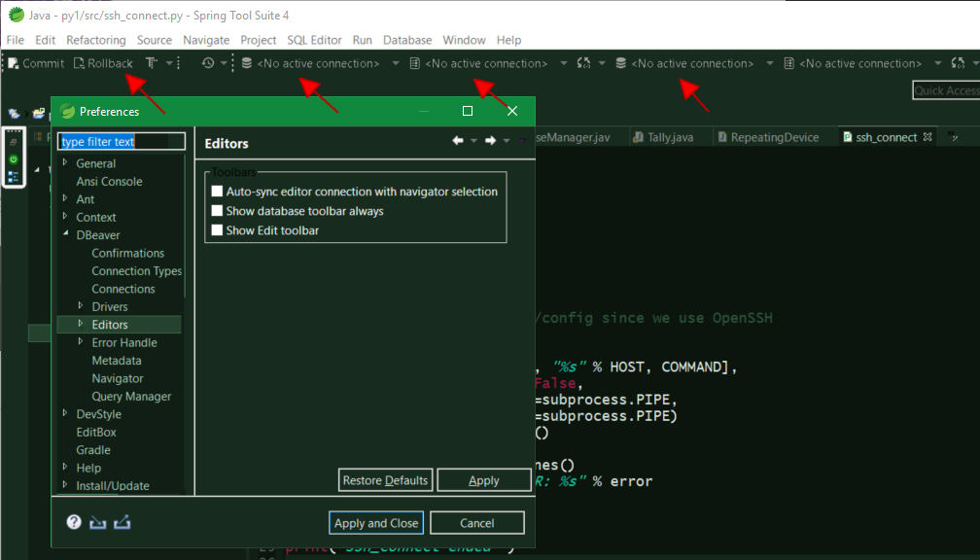
Task: Show the hidden editor tabs overflow list
Action: click(953, 136)
